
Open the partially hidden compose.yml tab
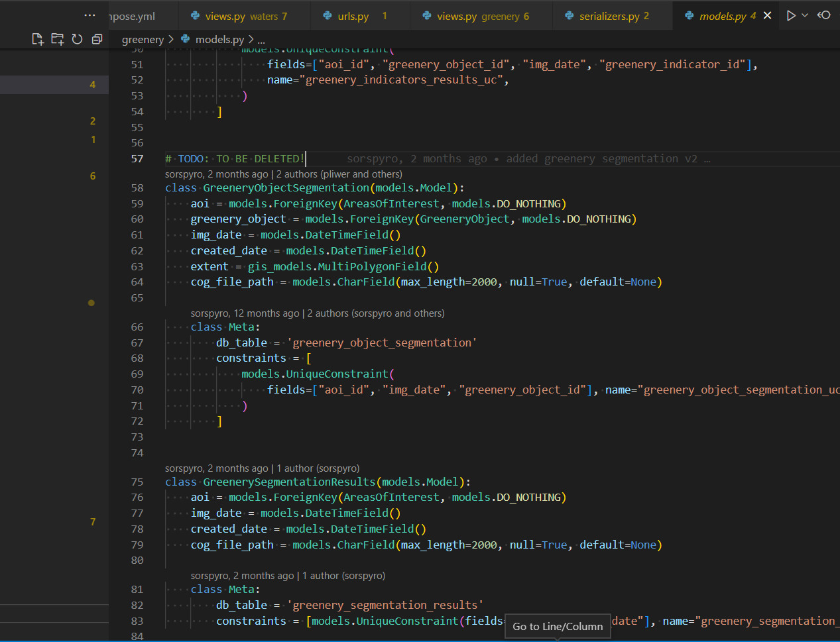(143, 16)
